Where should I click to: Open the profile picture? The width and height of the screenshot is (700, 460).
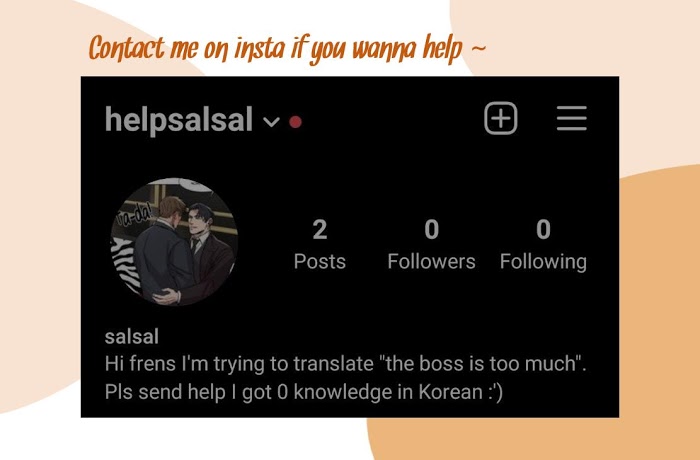click(174, 242)
